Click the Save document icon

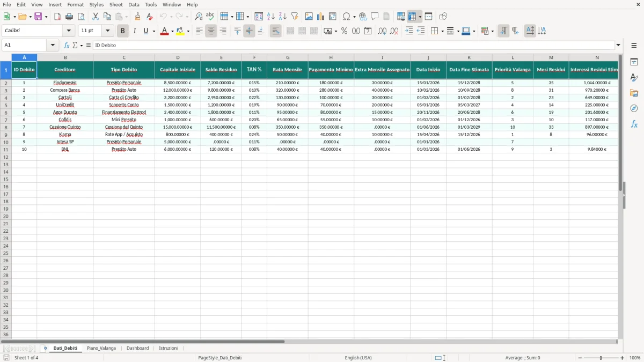click(38, 17)
